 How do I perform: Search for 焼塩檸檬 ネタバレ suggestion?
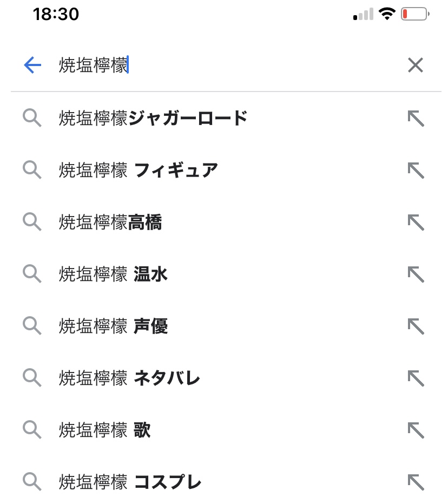(129, 378)
